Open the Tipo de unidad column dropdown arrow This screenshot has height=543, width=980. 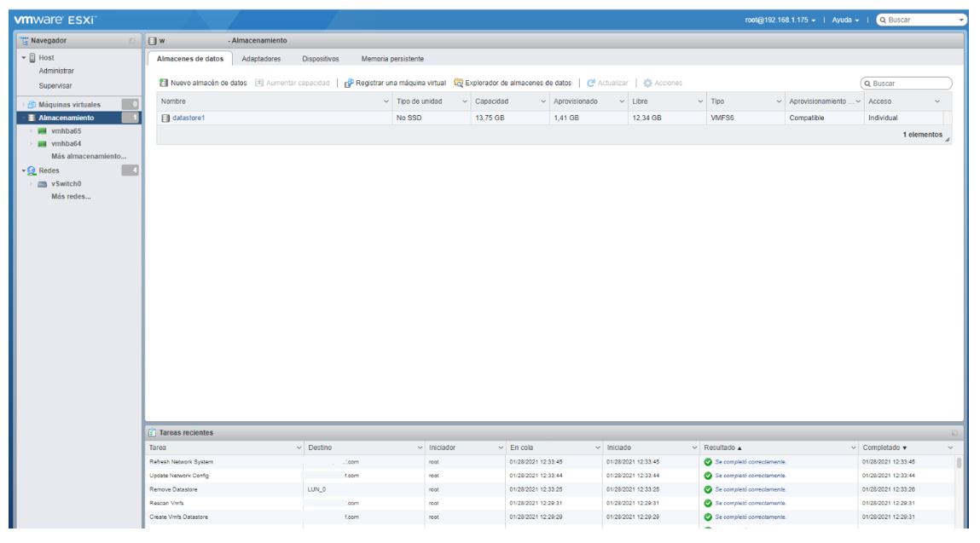pos(464,101)
